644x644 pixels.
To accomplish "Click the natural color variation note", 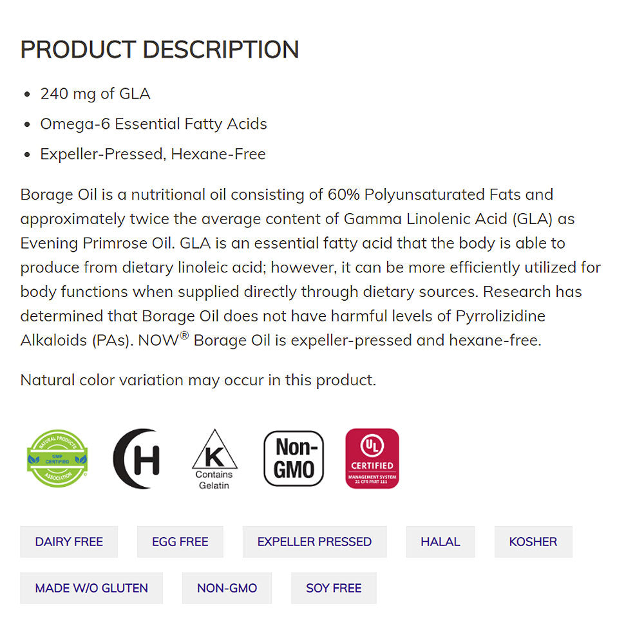I will click(198, 380).
